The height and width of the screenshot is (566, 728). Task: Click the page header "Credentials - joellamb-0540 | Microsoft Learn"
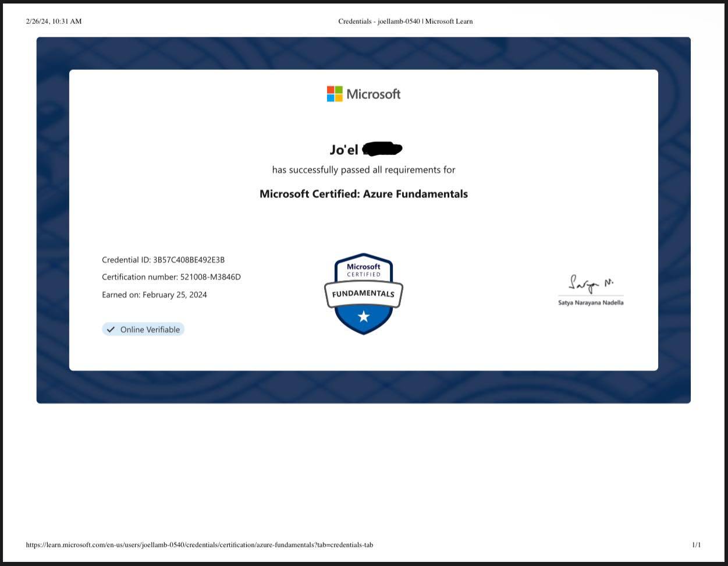pyautogui.click(x=406, y=22)
